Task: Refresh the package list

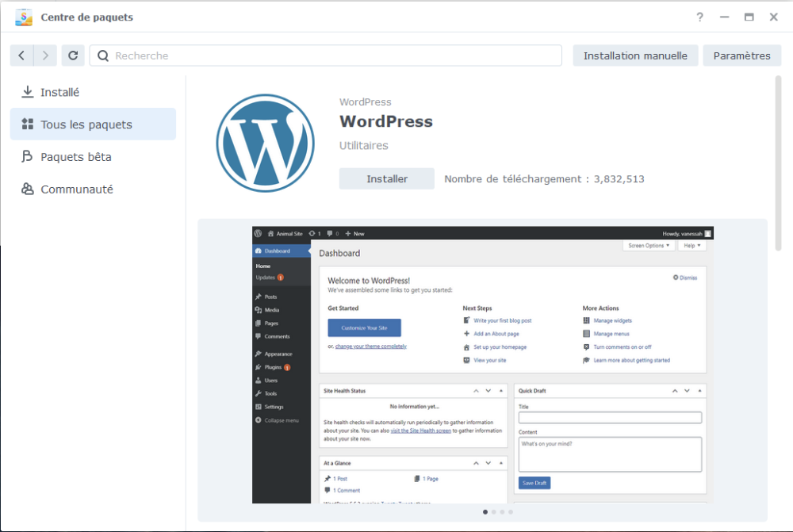Action: pos(73,55)
